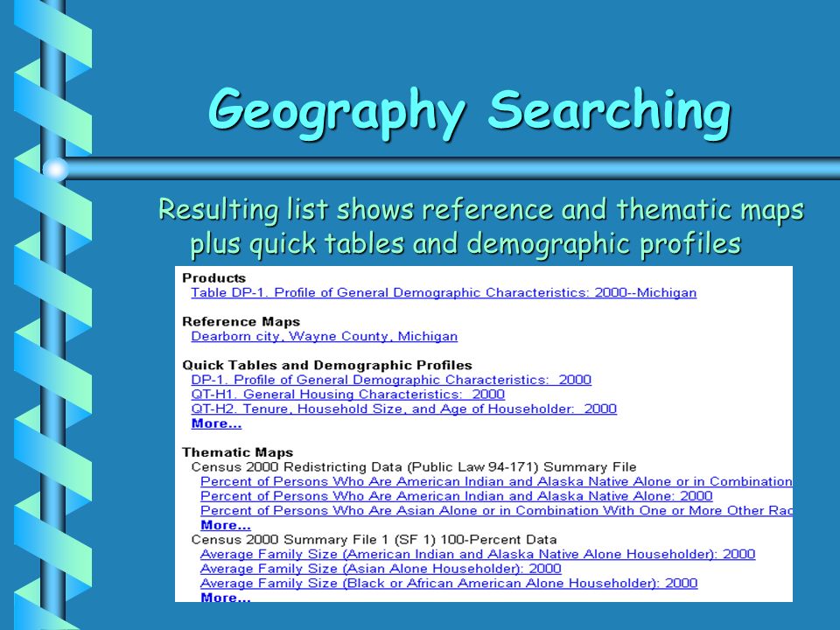Image resolution: width=840 pixels, height=630 pixels.
Task: Click More under Quick Tables and Demographic Profiles
Action: click(x=216, y=423)
